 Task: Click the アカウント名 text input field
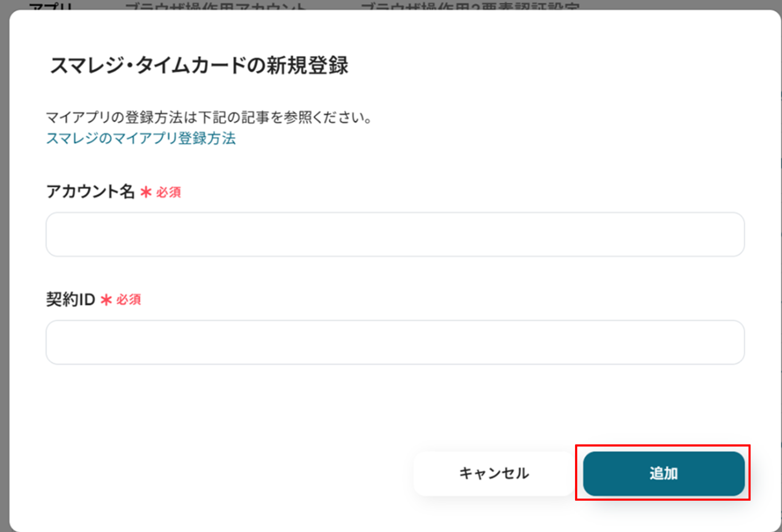click(x=395, y=234)
